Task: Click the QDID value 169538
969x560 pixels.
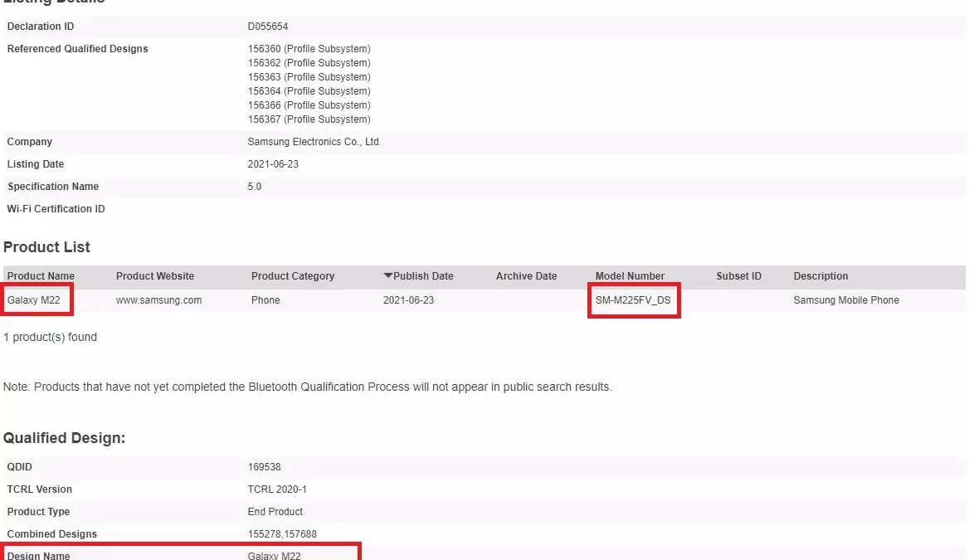Action: [264, 467]
